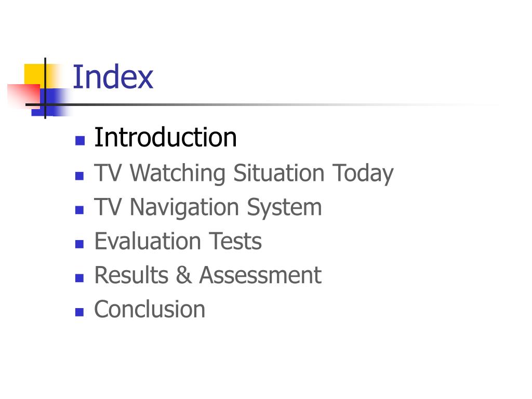Image resolution: width=532 pixels, height=399 pixels.
Task: Click the Evaluation Tests item
Action: (178, 241)
